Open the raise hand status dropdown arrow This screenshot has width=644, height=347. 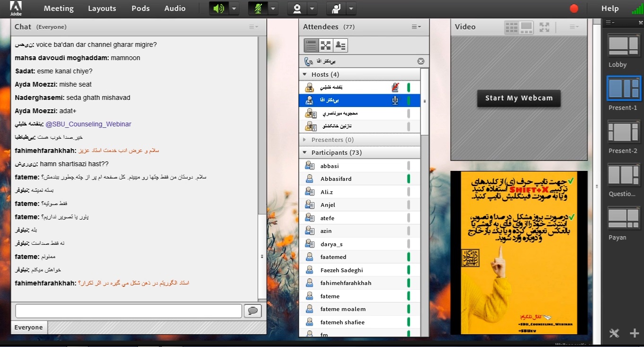click(351, 9)
